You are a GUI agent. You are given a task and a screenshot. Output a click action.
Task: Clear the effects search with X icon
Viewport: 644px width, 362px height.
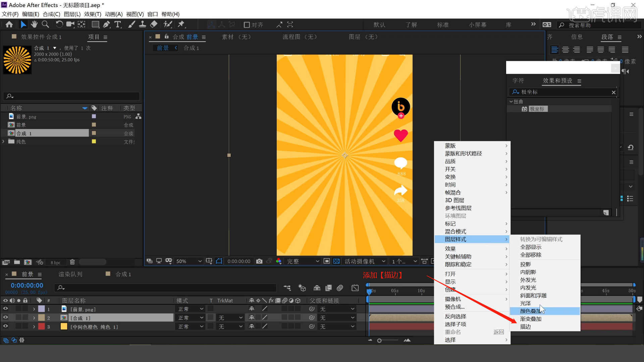613,92
